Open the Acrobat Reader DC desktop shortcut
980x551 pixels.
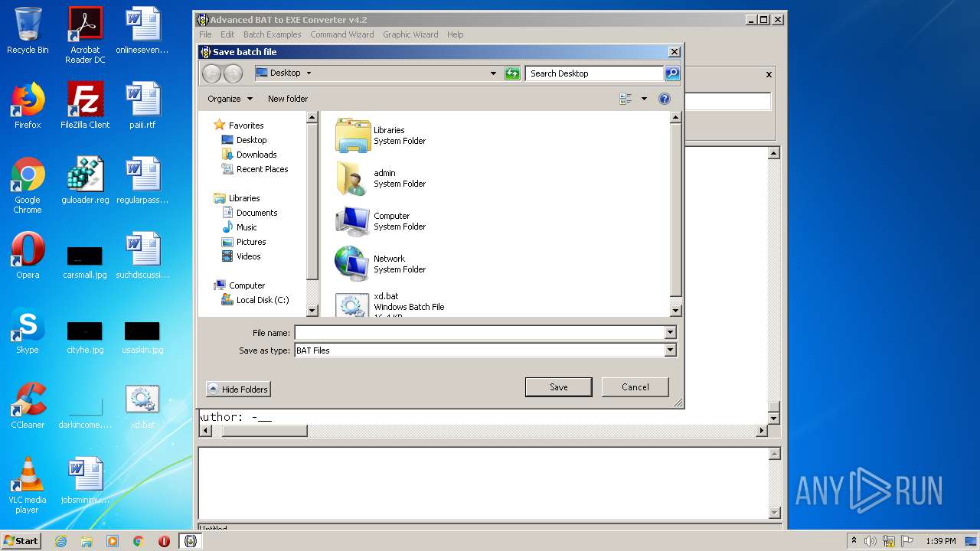(x=85, y=35)
